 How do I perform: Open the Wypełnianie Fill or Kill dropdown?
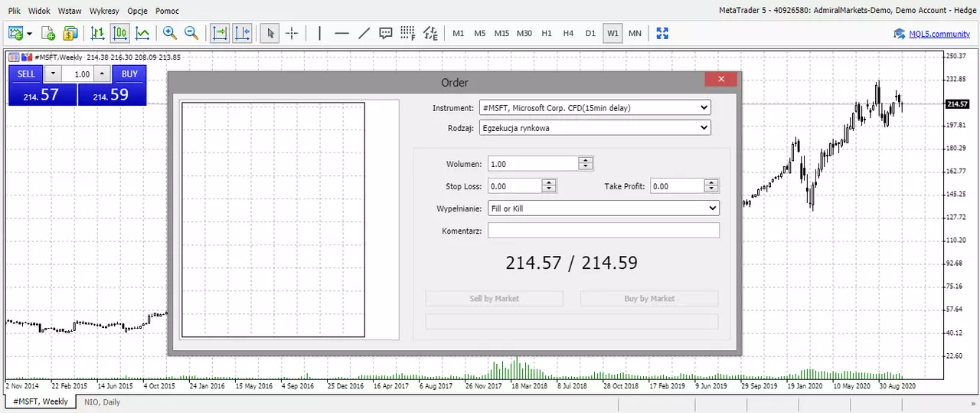click(603, 208)
